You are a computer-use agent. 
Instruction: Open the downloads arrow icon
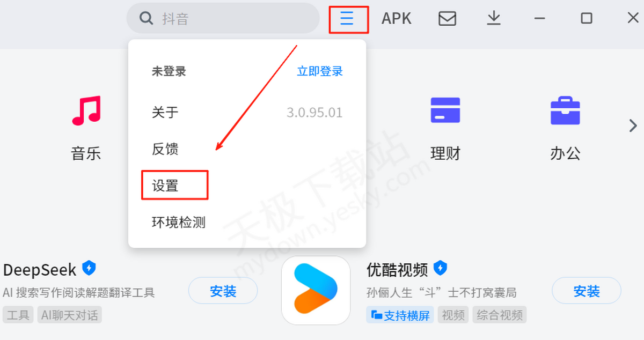pos(494,18)
